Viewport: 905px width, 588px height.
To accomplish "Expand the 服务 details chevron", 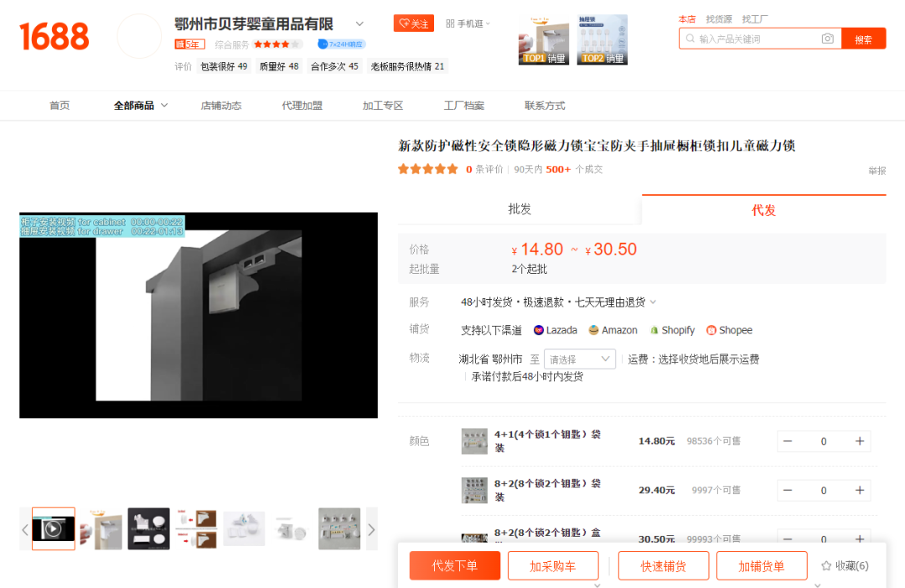I will coord(654,302).
